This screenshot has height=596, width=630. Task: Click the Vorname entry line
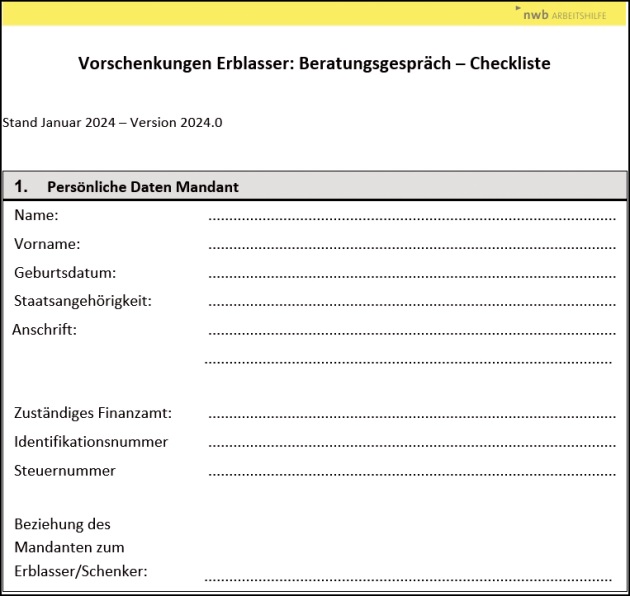(411, 245)
